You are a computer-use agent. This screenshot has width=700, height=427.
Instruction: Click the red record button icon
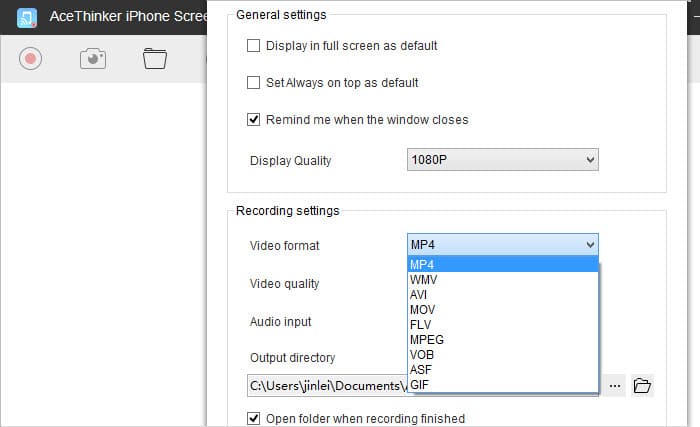click(30, 59)
